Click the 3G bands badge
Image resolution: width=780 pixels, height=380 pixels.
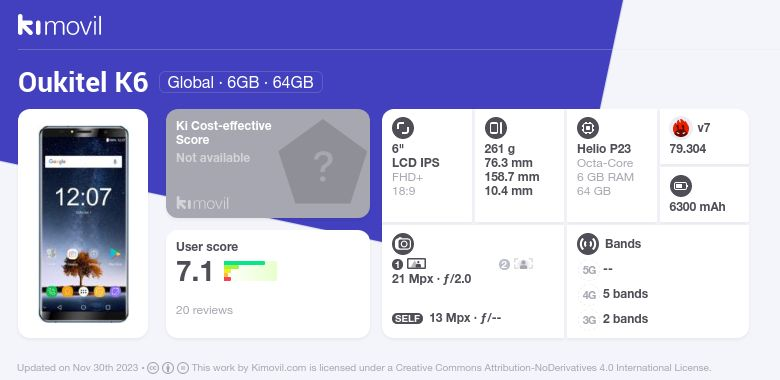pos(589,320)
